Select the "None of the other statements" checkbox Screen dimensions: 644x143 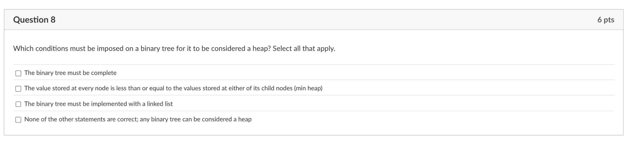(18, 120)
